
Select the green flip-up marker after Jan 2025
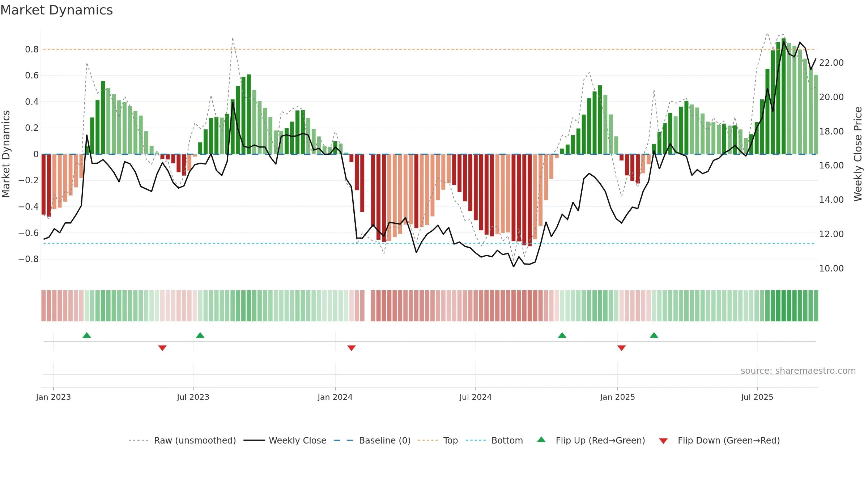(x=654, y=335)
